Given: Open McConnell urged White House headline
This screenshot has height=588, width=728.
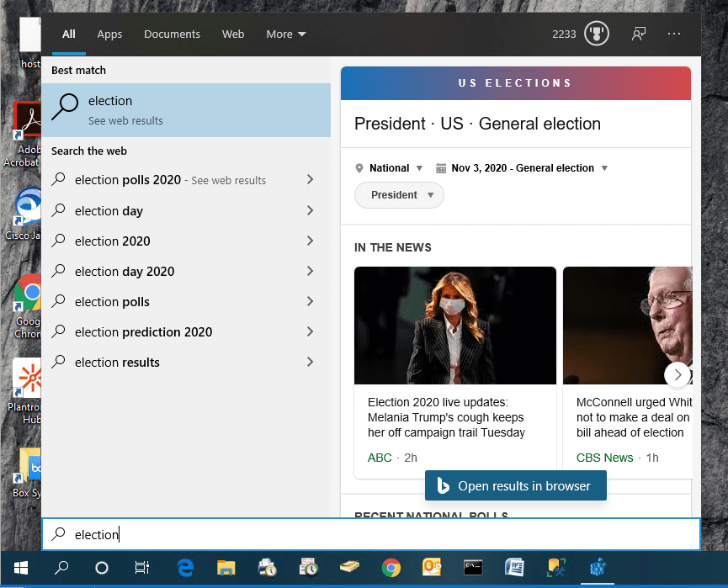Looking at the screenshot, I should pyautogui.click(x=634, y=417).
